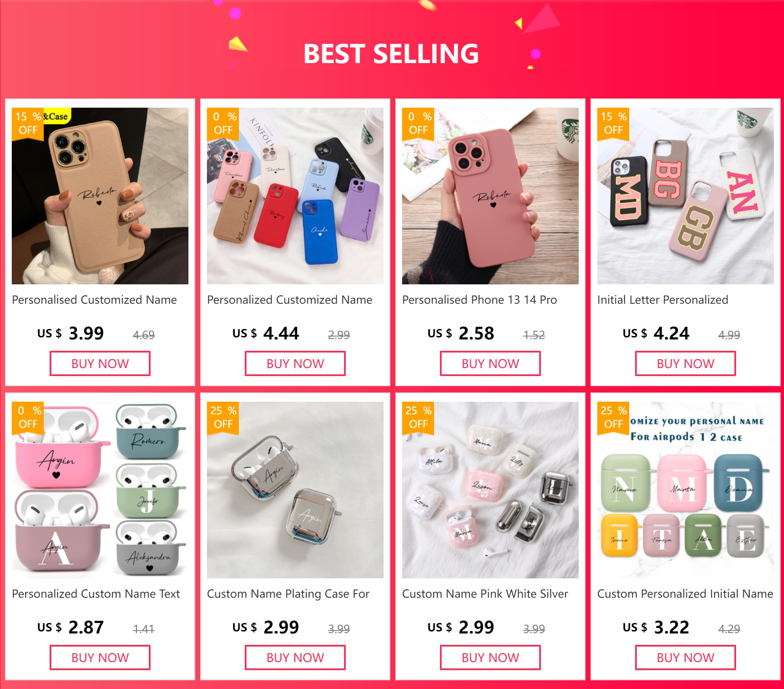784x689 pixels.
Task: Click BUY NOW for Personalised Phone 13 14 Pro
Action: tap(490, 363)
